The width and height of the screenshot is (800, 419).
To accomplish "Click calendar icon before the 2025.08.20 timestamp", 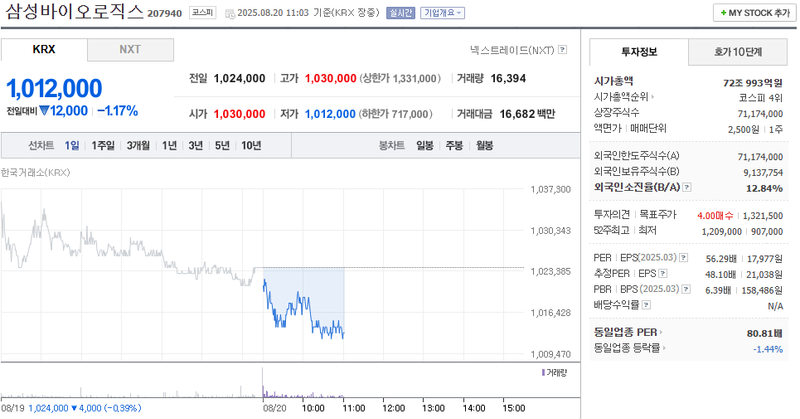I will [x=230, y=13].
